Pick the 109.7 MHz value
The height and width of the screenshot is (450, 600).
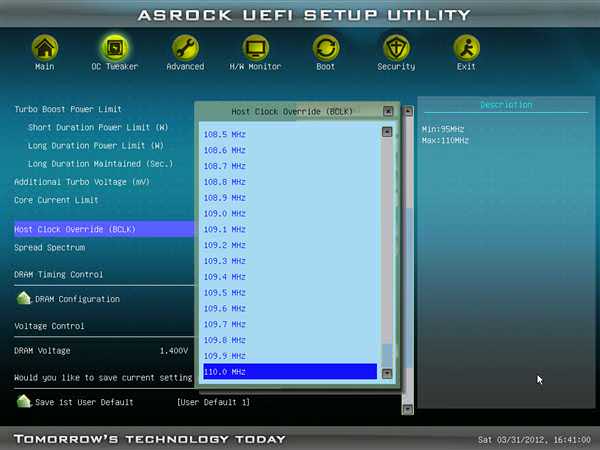[290, 324]
